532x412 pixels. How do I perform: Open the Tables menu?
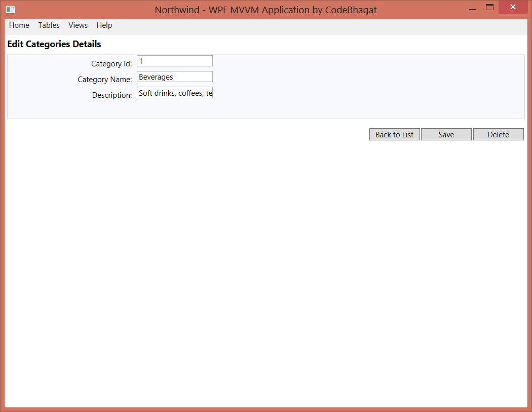[49, 25]
